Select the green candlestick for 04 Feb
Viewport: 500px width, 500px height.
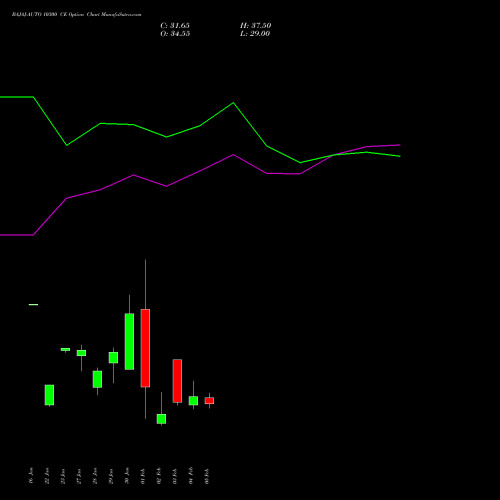(193, 401)
